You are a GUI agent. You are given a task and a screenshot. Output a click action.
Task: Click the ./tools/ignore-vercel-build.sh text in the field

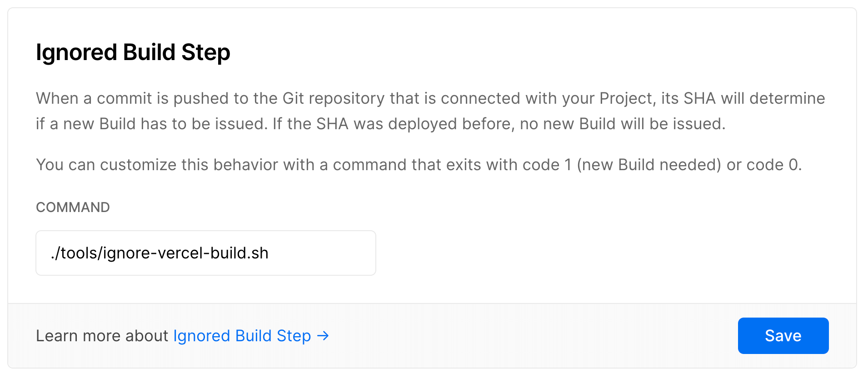tap(160, 253)
